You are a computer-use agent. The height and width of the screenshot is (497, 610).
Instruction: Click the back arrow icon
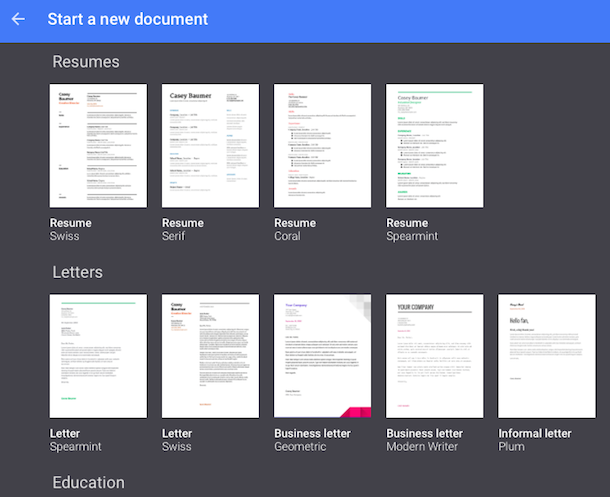coord(18,19)
